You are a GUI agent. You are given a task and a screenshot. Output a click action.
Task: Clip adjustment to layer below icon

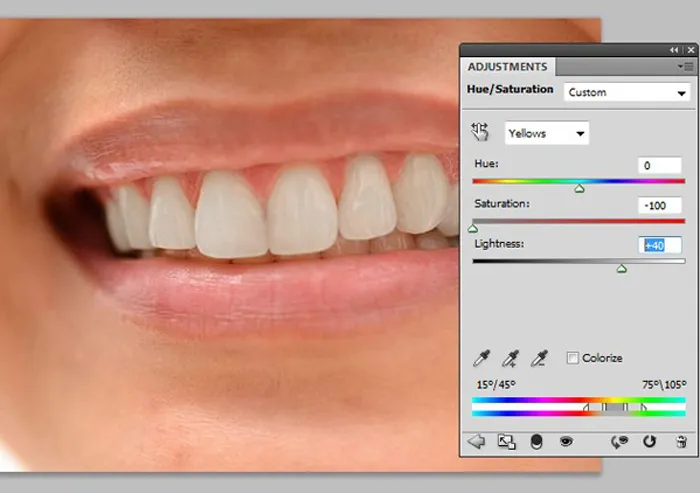coord(536,441)
